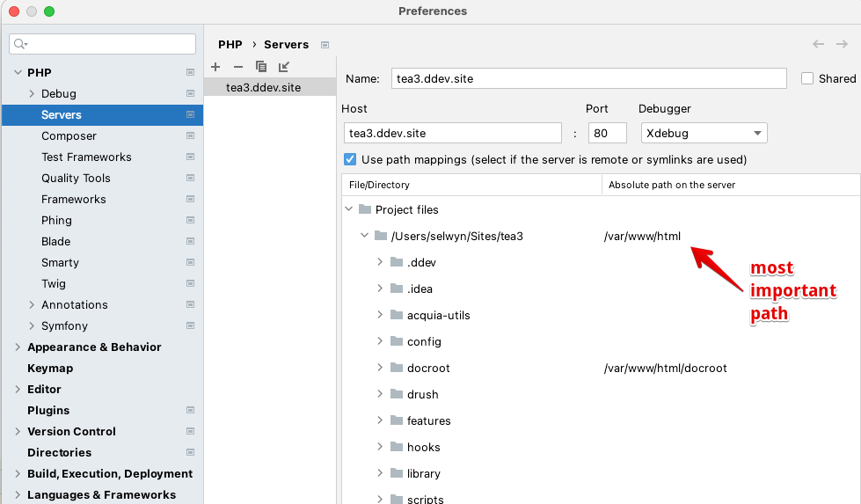Click project-level icon on Plugins row
The height and width of the screenshot is (504, 861).
pos(190,410)
